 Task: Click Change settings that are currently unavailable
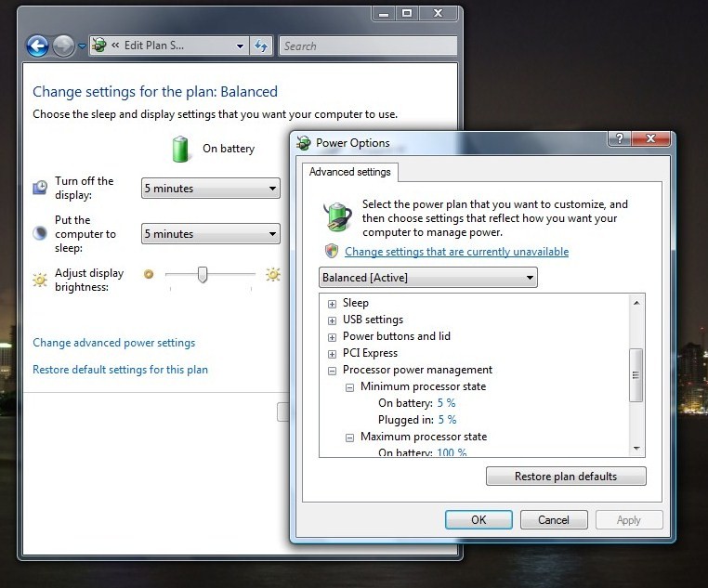tap(456, 252)
